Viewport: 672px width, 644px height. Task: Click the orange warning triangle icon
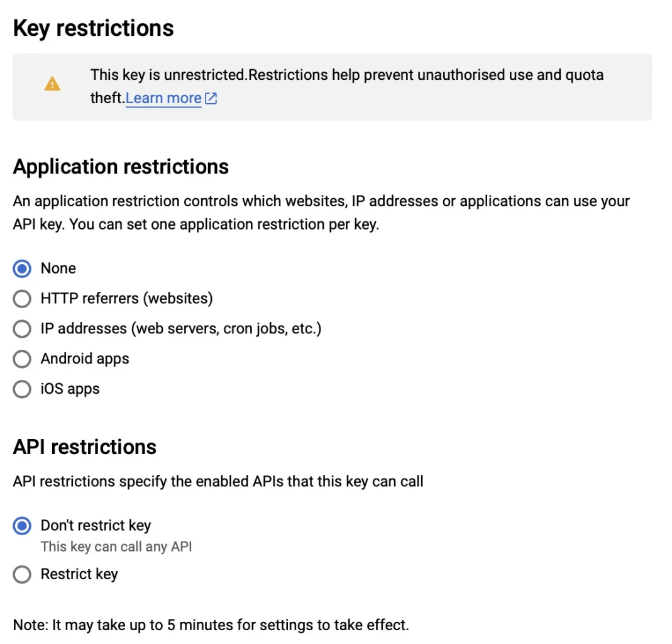(52, 84)
